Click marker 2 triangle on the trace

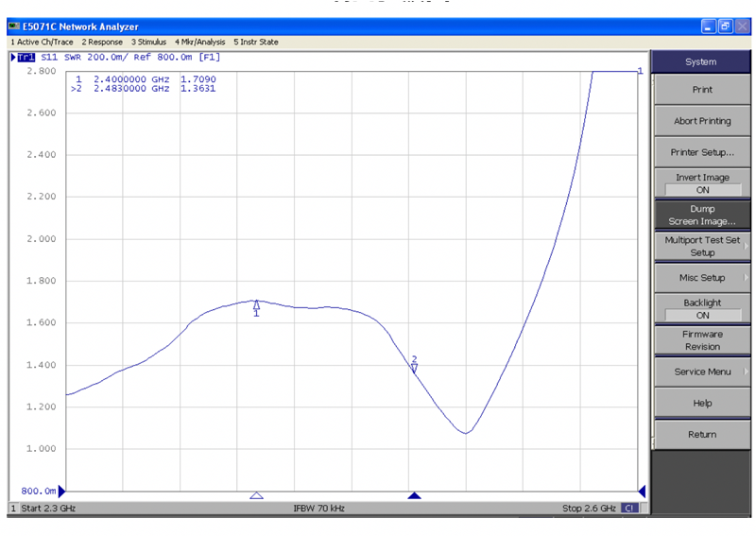(414, 366)
